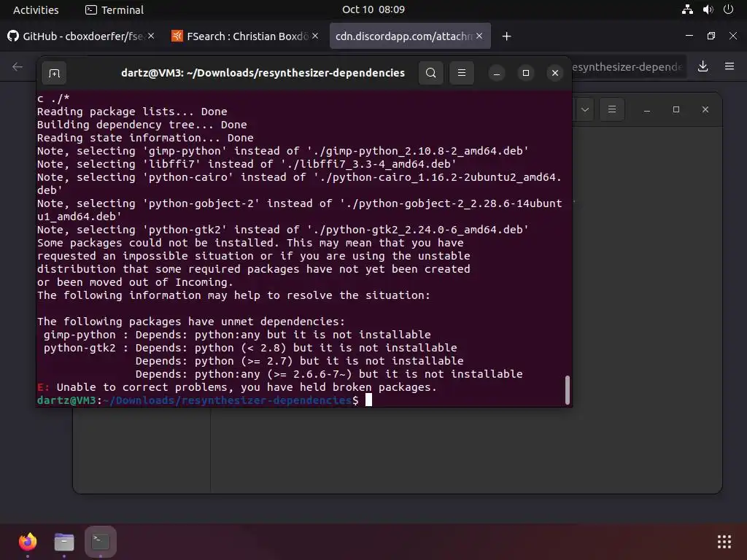Click volume speaker icon
Image resolution: width=747 pixels, height=560 pixels.
tap(708, 9)
